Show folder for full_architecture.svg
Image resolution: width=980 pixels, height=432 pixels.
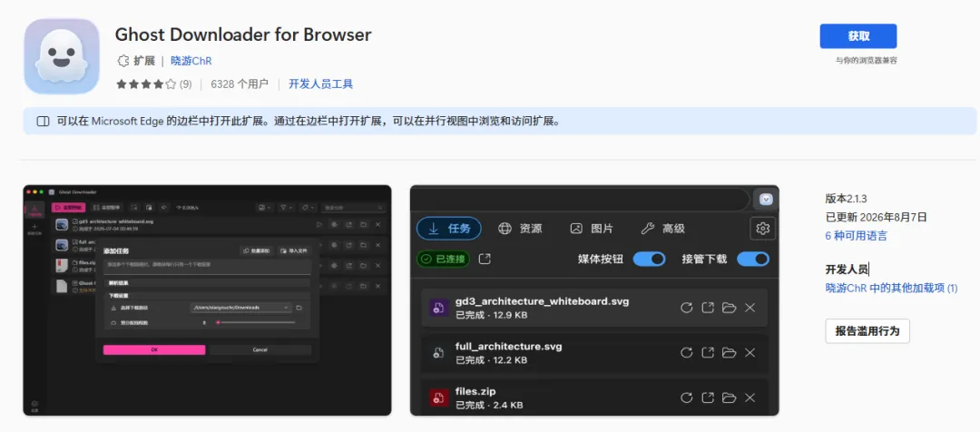pos(729,353)
